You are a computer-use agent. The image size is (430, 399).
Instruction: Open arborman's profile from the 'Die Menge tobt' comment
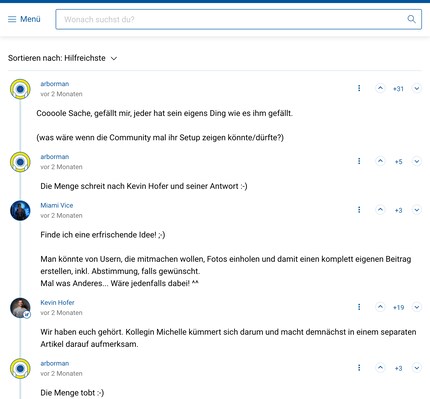(x=55, y=363)
